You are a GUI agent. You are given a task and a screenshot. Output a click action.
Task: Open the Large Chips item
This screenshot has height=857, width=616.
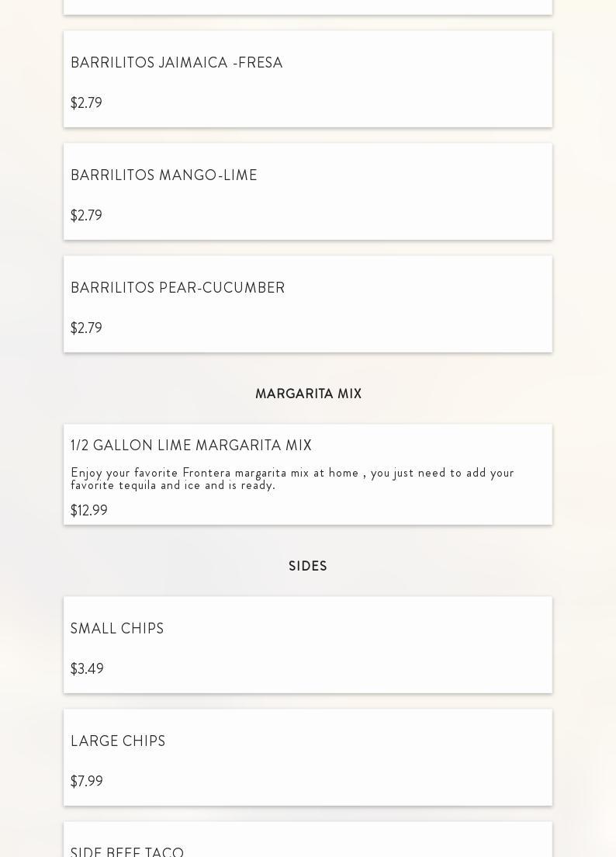pyautogui.click(x=118, y=741)
